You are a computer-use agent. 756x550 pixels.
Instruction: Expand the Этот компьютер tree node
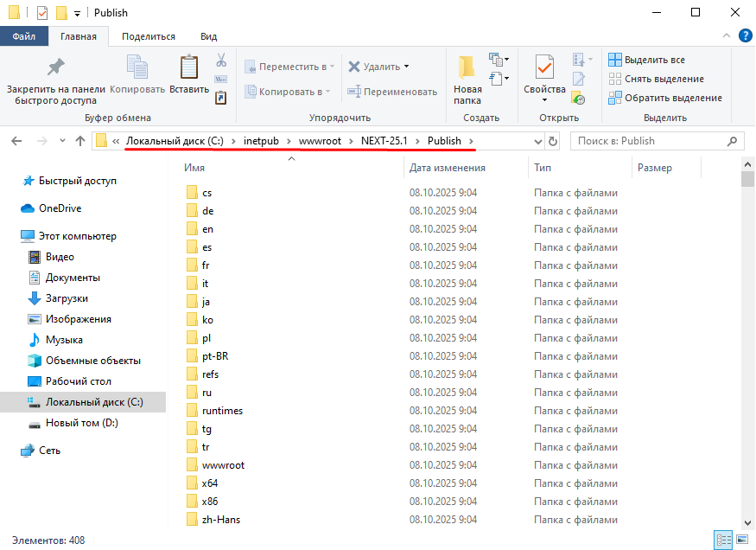(x=11, y=236)
